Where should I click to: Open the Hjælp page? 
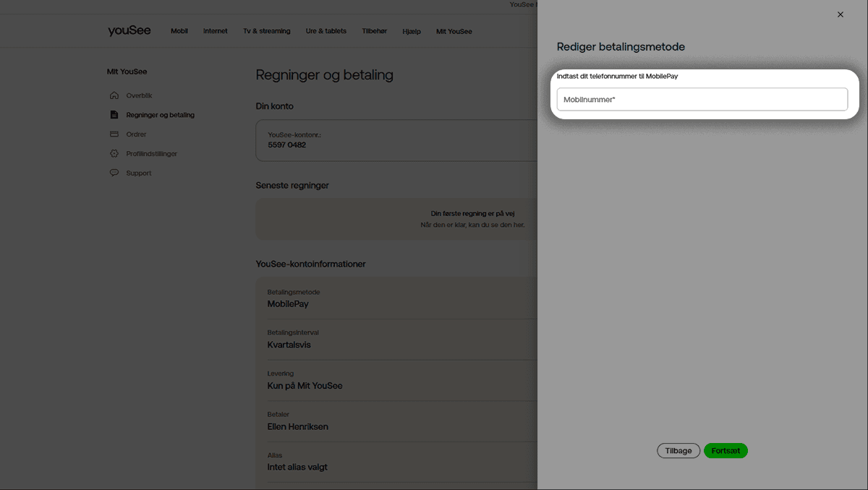click(x=411, y=31)
